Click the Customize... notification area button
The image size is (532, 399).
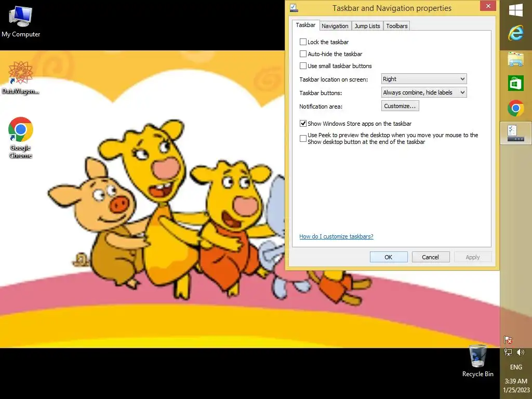[x=400, y=106]
